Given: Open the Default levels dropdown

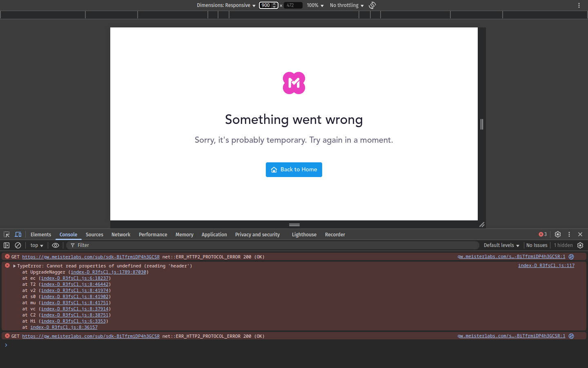Looking at the screenshot, I should click(x=501, y=245).
